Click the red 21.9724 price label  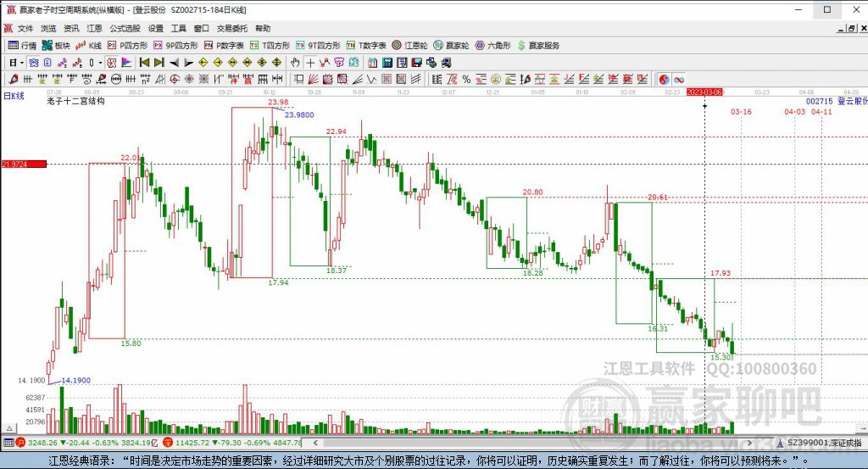click(x=24, y=164)
